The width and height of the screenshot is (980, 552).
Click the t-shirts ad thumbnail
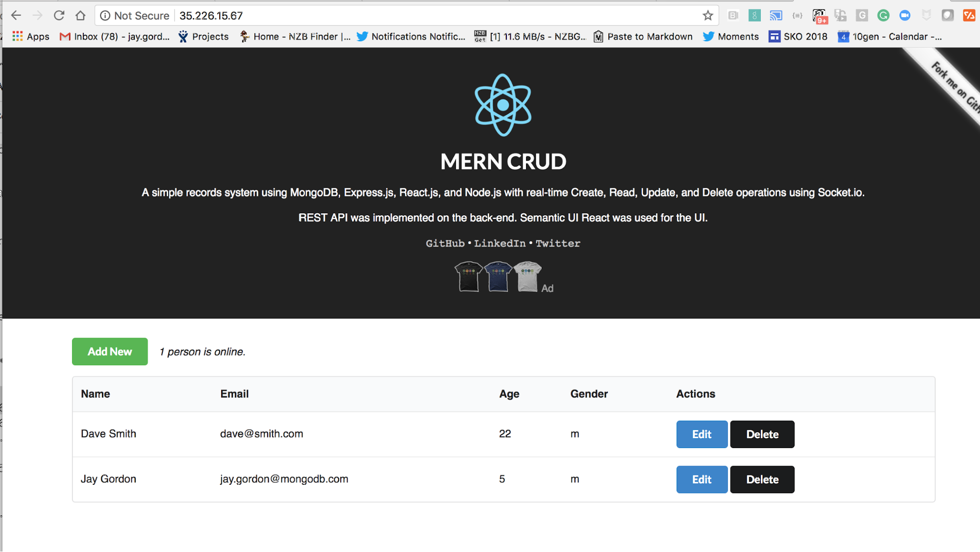pyautogui.click(x=498, y=277)
